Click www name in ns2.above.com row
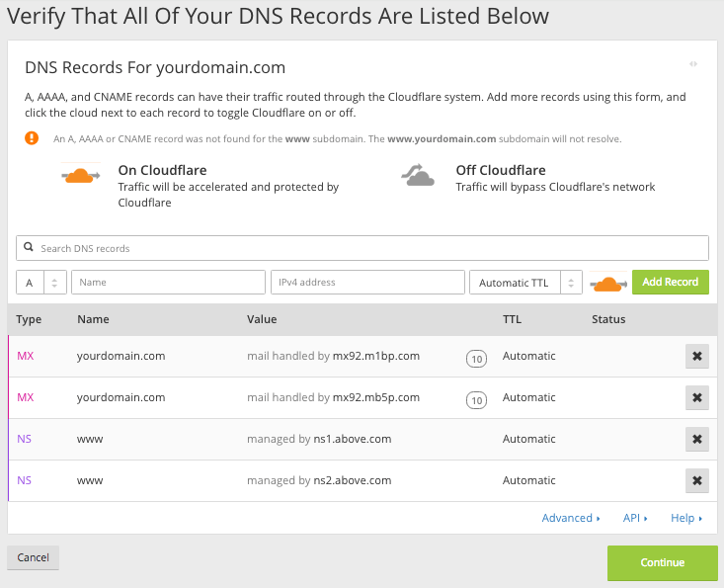724x588 pixels. click(x=90, y=481)
